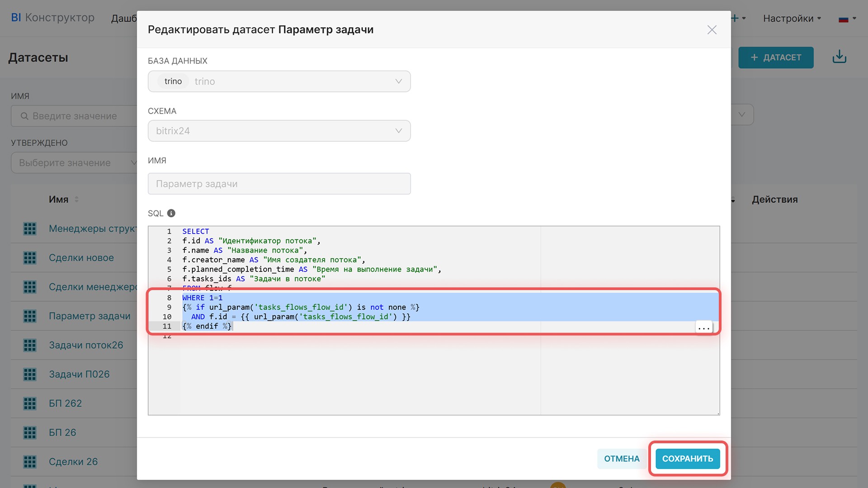Close the edit dataset dialog
The height and width of the screenshot is (488, 868).
[712, 30]
